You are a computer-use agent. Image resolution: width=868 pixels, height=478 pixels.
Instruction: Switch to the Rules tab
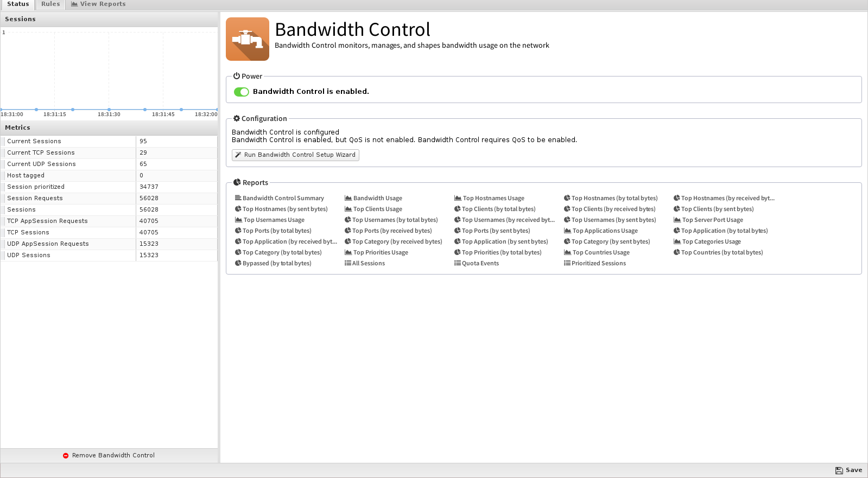[50, 4]
